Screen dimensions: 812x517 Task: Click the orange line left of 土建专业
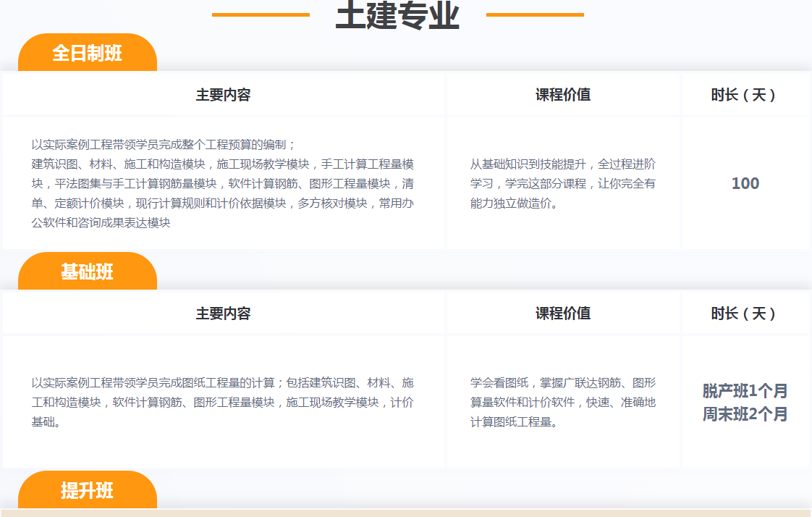261,14
